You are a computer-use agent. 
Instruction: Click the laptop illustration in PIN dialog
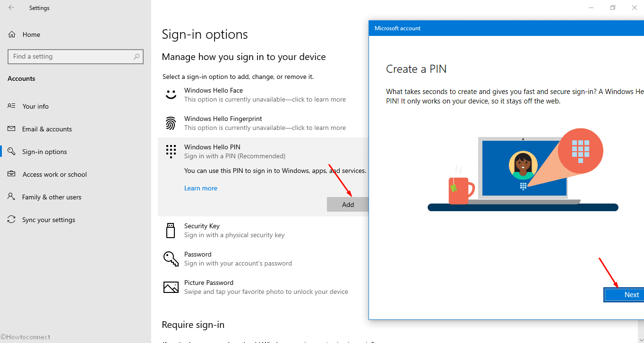click(x=523, y=170)
